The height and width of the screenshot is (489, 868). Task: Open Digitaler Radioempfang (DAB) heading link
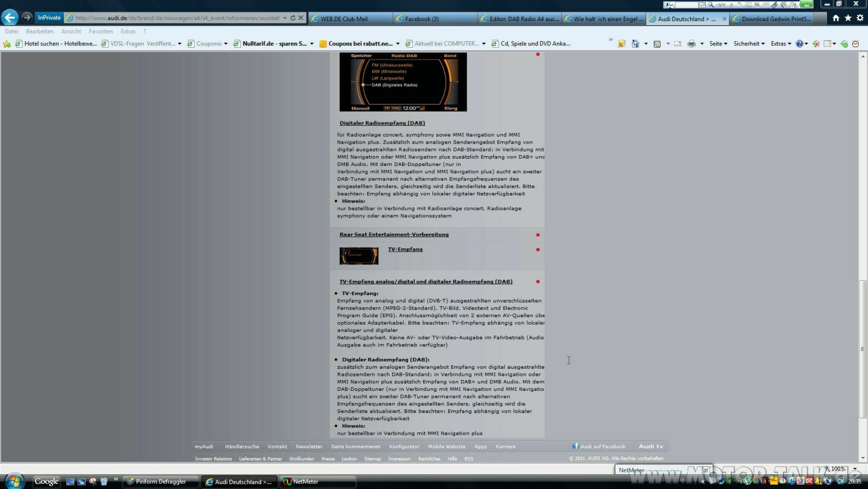coord(382,123)
